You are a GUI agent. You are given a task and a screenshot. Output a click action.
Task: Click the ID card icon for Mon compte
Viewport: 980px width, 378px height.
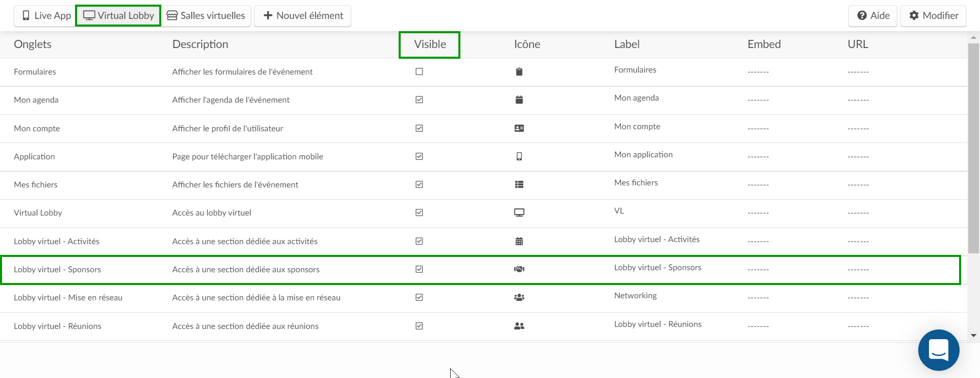pyautogui.click(x=519, y=128)
